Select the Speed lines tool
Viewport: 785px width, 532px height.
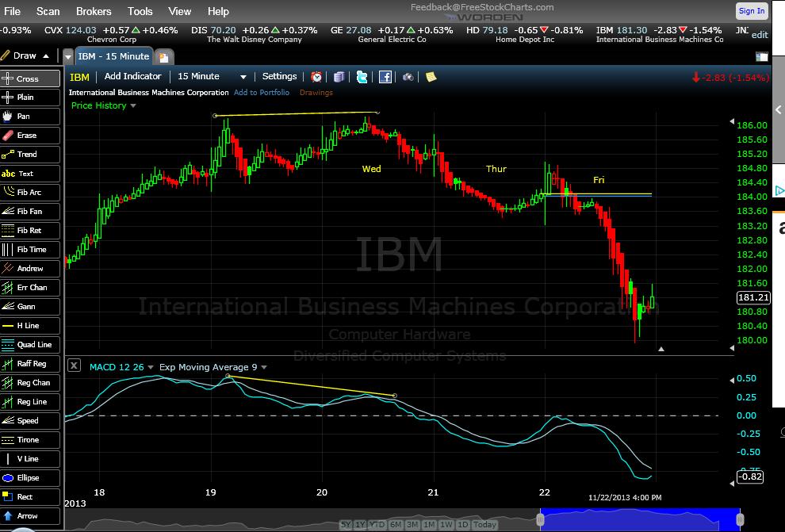pos(30,420)
